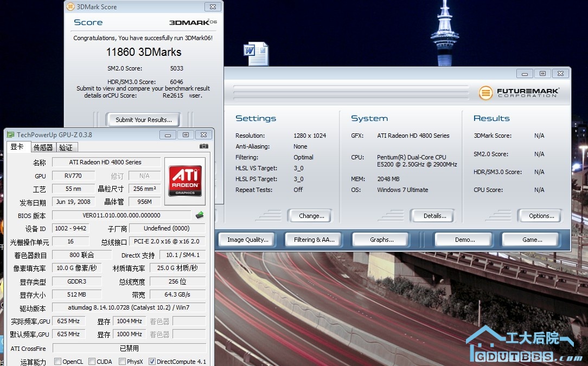The width and height of the screenshot is (588, 366).
Task: Click the GPU-Z title bar app icon
Action: (10, 134)
